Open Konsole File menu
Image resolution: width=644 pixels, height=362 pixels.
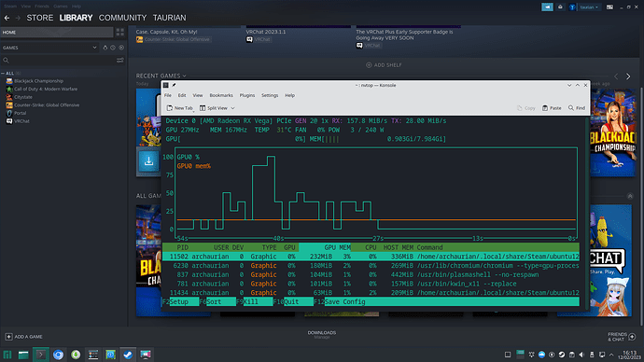168,95
